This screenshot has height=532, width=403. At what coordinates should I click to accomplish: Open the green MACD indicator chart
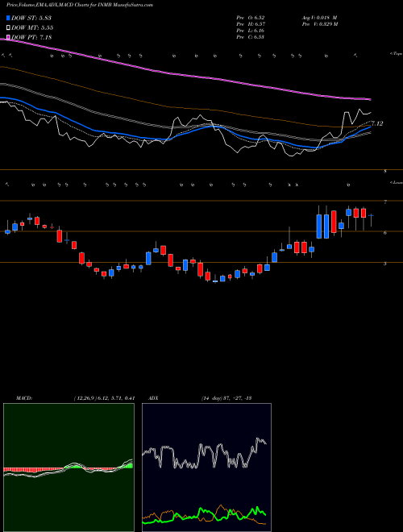[69, 468]
